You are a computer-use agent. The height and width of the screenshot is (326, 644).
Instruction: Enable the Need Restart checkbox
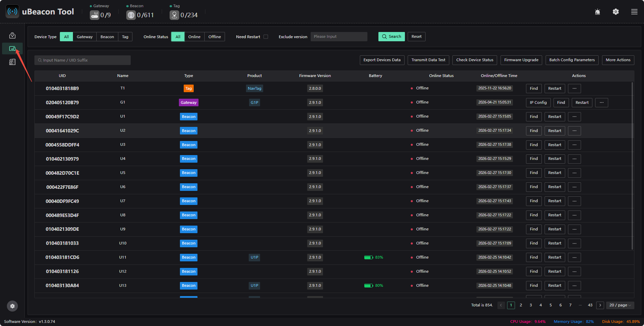(266, 37)
